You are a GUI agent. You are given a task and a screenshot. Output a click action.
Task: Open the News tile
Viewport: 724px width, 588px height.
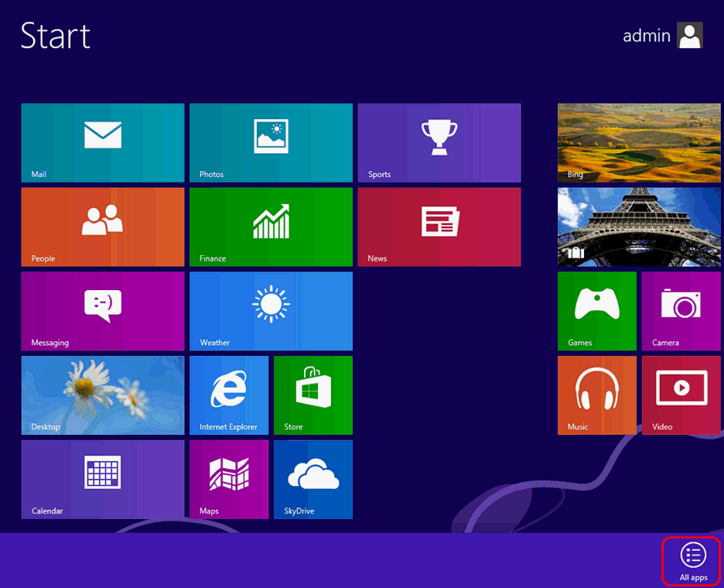click(439, 227)
